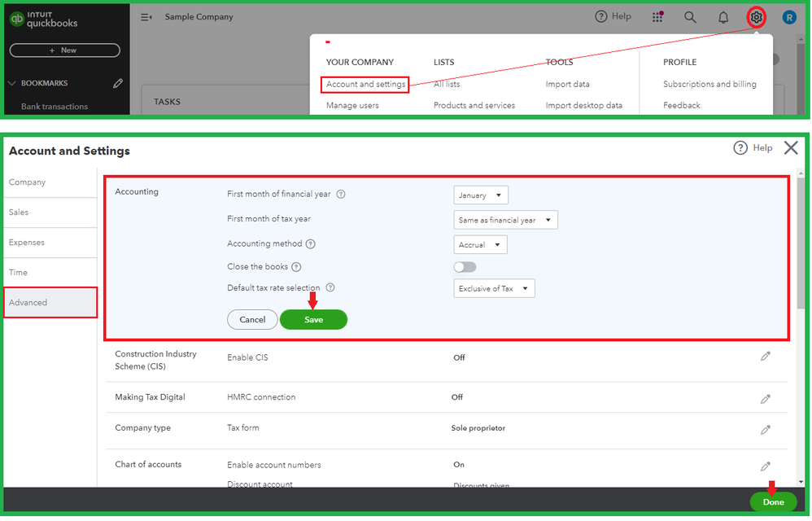Screen dimensions: 812x521
Task: Open Import data menu item
Action: point(568,84)
